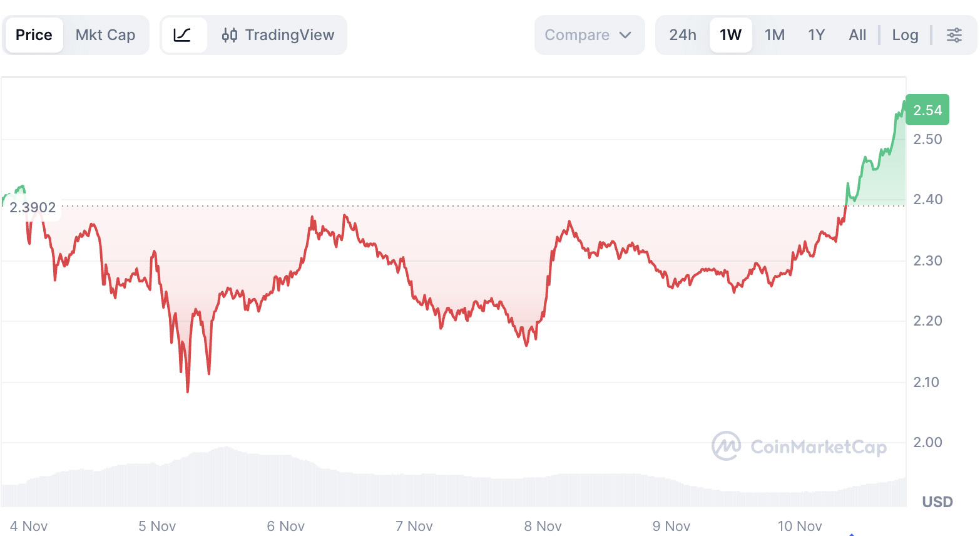
Task: Select the chart display options icon
Action: (954, 35)
